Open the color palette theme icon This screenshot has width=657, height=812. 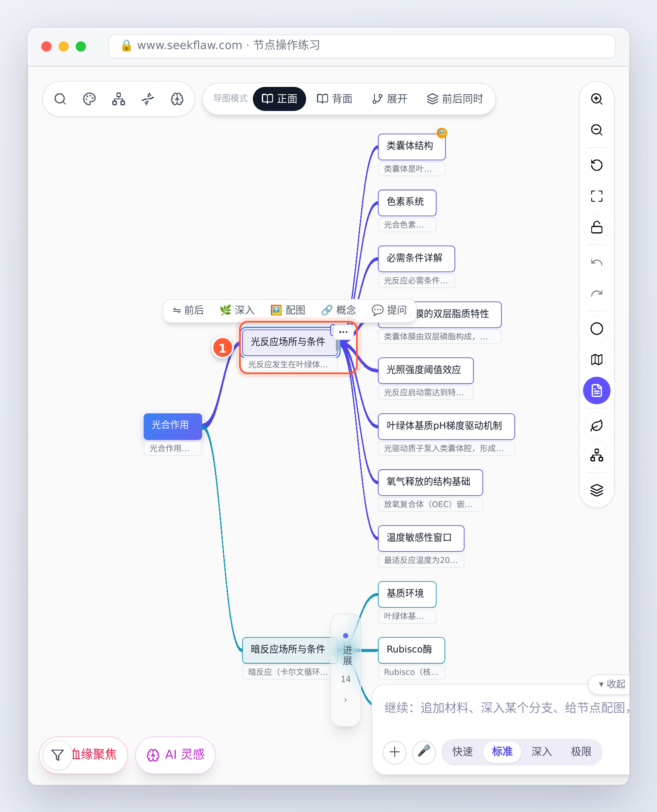pos(89,99)
